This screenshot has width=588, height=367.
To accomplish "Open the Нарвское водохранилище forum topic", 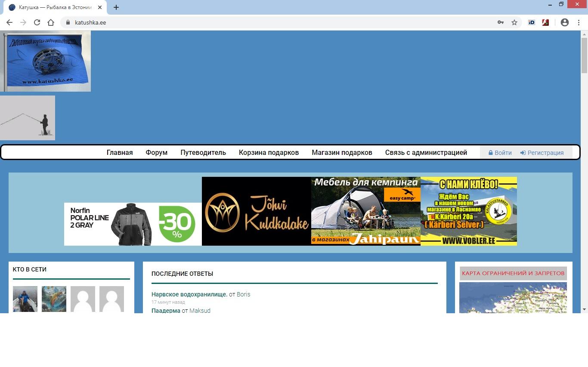I will coord(189,294).
